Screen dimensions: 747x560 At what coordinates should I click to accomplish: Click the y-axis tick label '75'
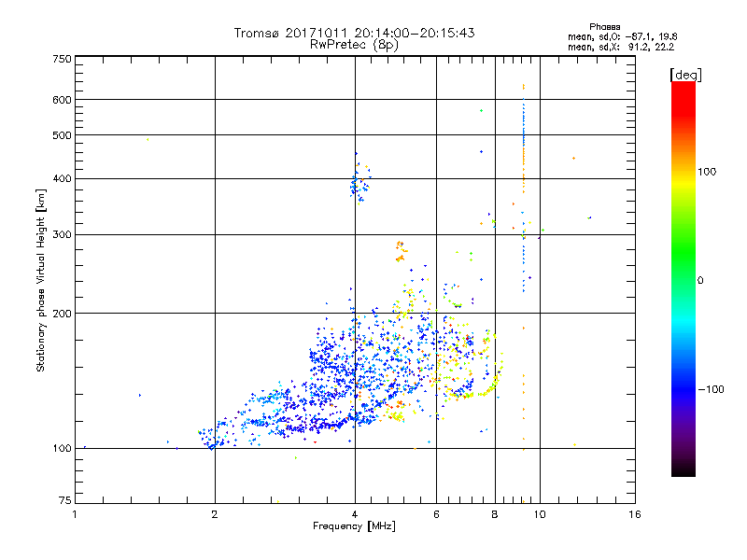(x=65, y=500)
